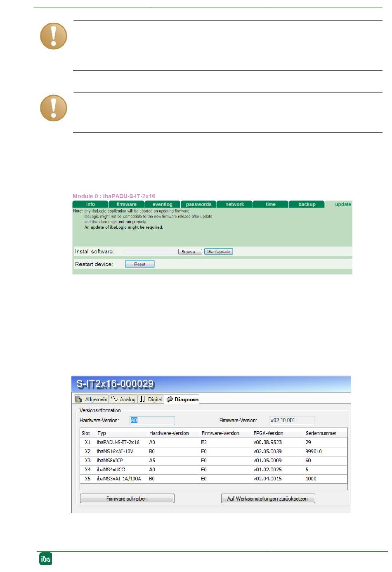Select slot X2 in the table

87,451
